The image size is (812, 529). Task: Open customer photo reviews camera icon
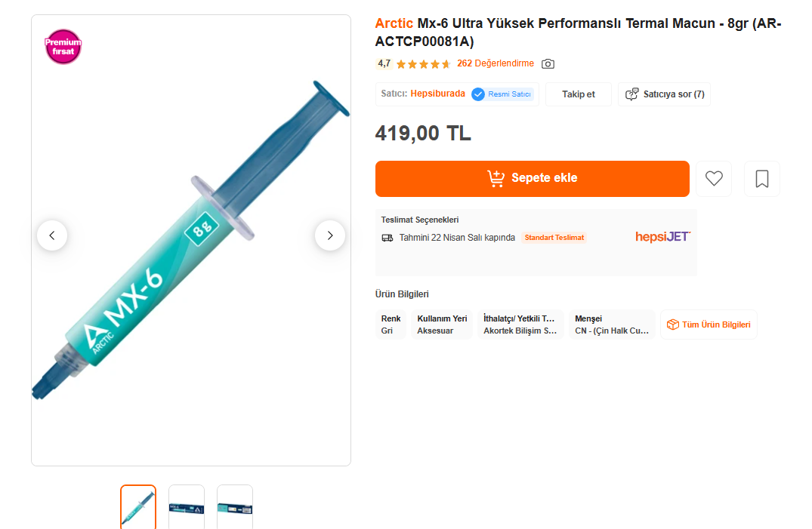click(548, 64)
